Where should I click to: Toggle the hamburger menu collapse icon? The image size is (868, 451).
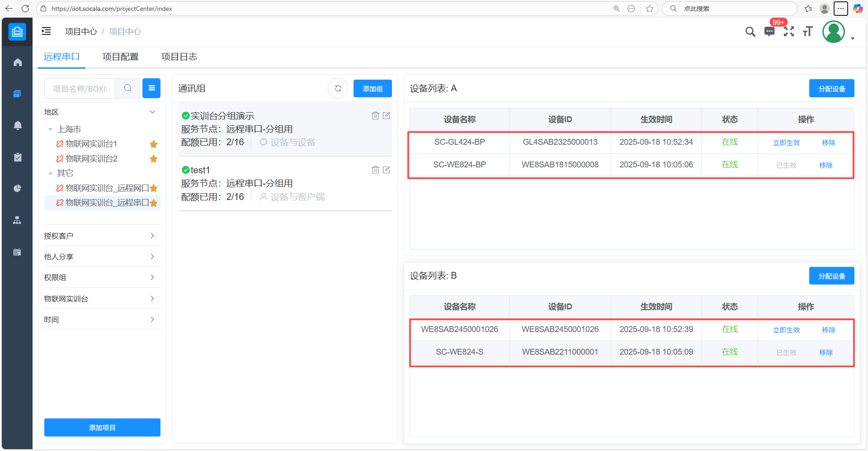click(46, 31)
